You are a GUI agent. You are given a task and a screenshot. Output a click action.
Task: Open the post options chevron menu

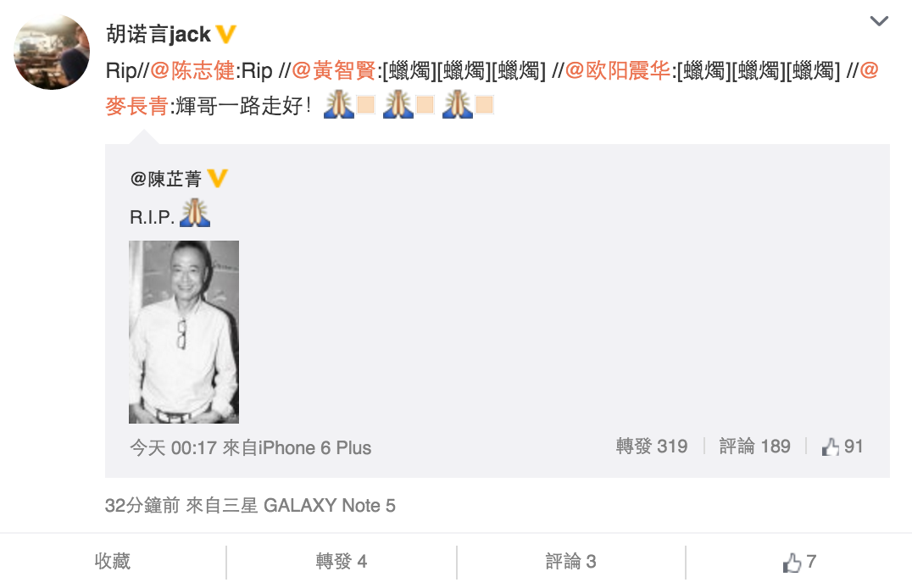[878, 21]
